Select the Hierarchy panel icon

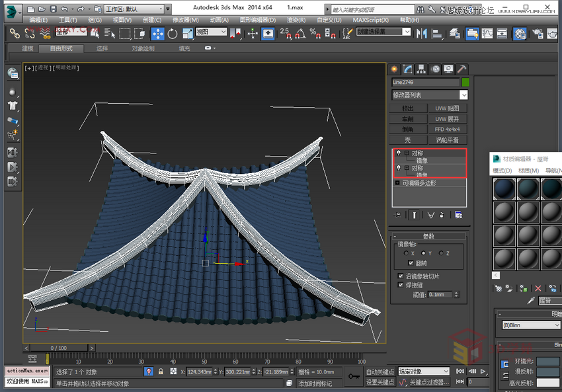tap(422, 68)
